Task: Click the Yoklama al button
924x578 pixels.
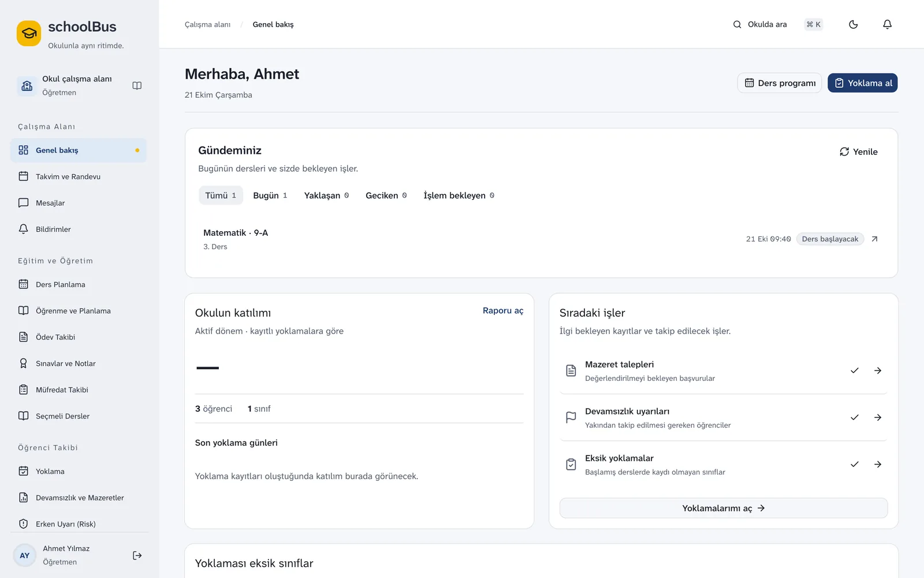Action: (x=862, y=83)
